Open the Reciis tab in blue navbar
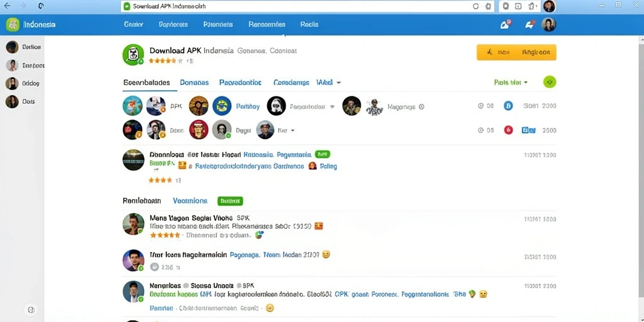Viewport: 644px width, 322px height. [309, 25]
